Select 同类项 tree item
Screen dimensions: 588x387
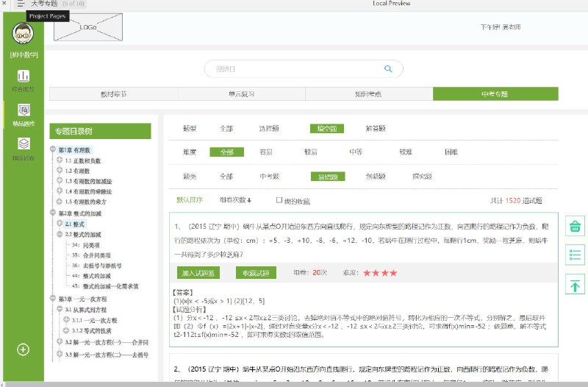tap(91, 245)
